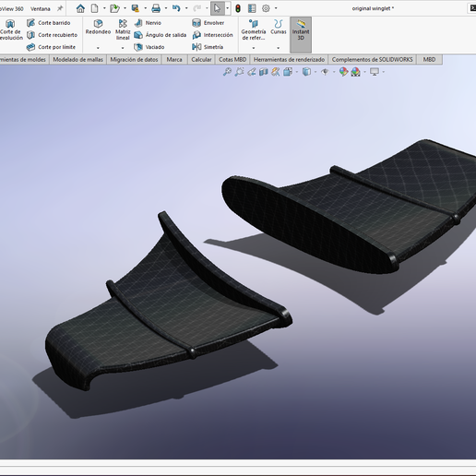Open the Edit Appearance color sphere
Viewport: 476px width, 476px height.
click(x=343, y=72)
